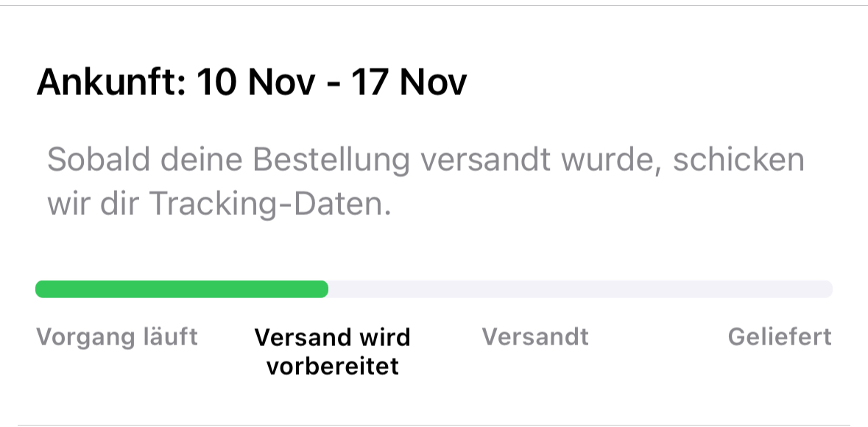Click the Tracking-Daten text
Screen dimensions: 868x427
[x=269, y=205]
